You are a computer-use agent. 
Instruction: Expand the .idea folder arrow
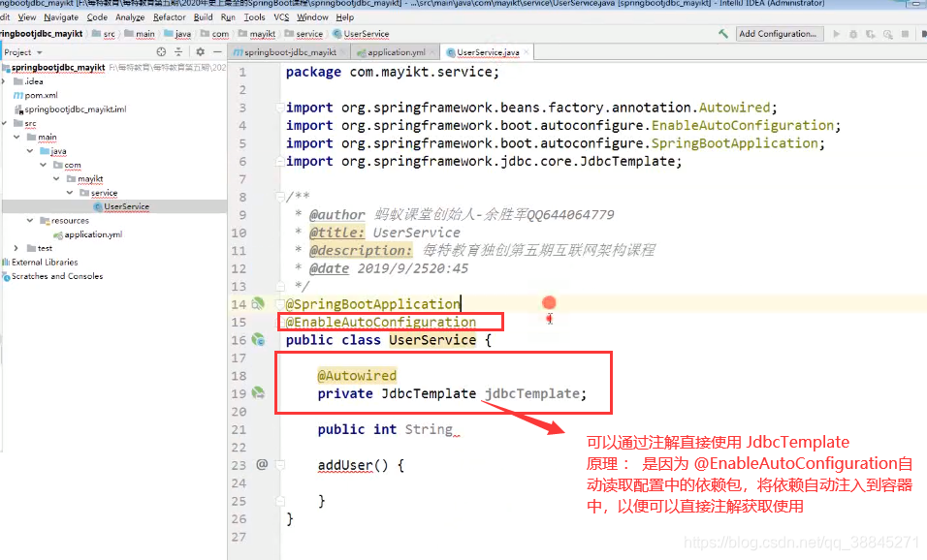[x=4, y=81]
